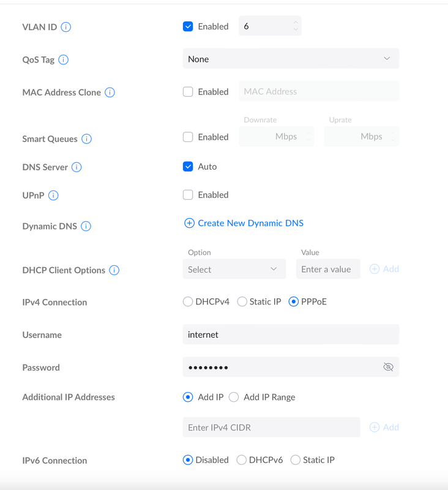Click the Username input field

pyautogui.click(x=291, y=334)
